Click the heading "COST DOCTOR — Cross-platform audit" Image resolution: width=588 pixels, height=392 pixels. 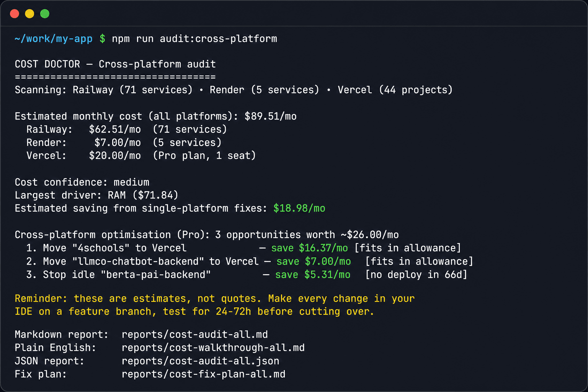click(115, 64)
